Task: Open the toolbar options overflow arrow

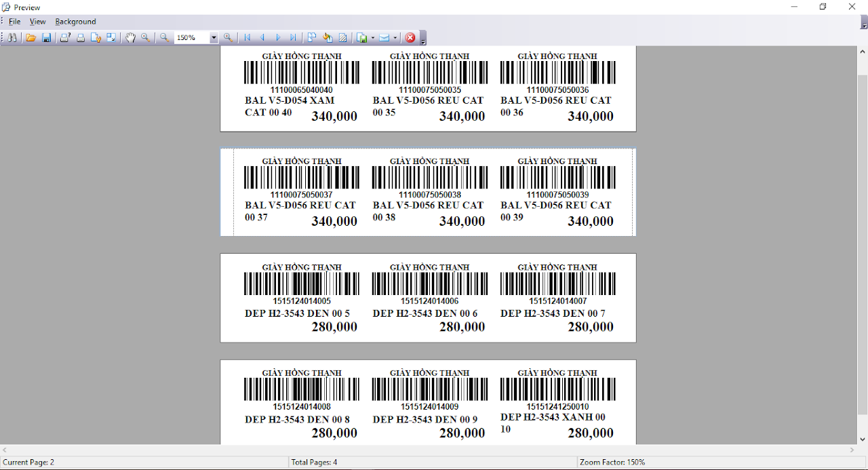Action: point(423,39)
